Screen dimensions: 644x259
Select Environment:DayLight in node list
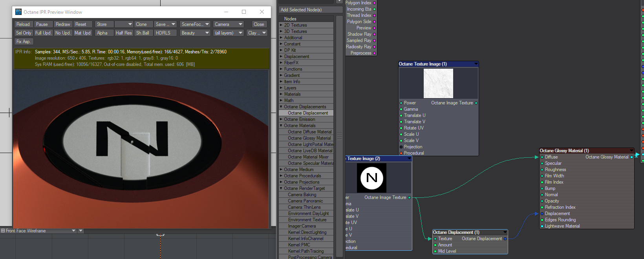306,213
